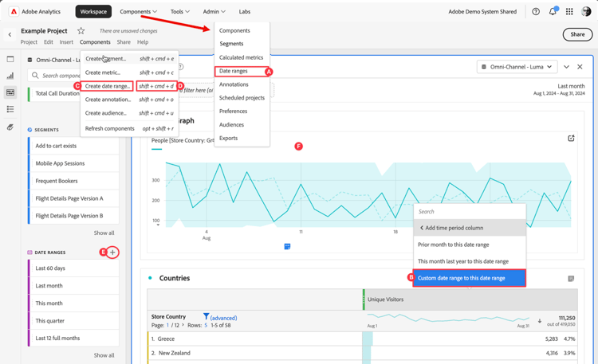The image size is (598, 364).
Task: Select This month last year option
Action: coord(470,261)
